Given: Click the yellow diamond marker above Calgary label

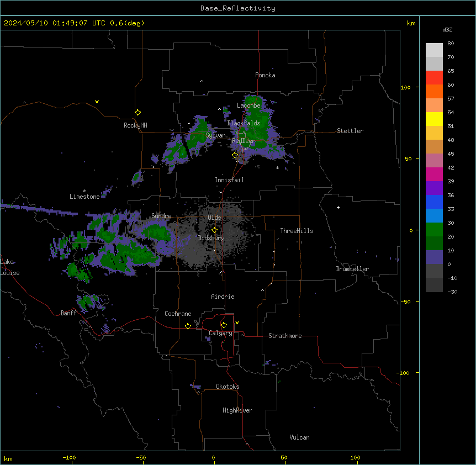Looking at the screenshot, I should pyautogui.click(x=224, y=325).
